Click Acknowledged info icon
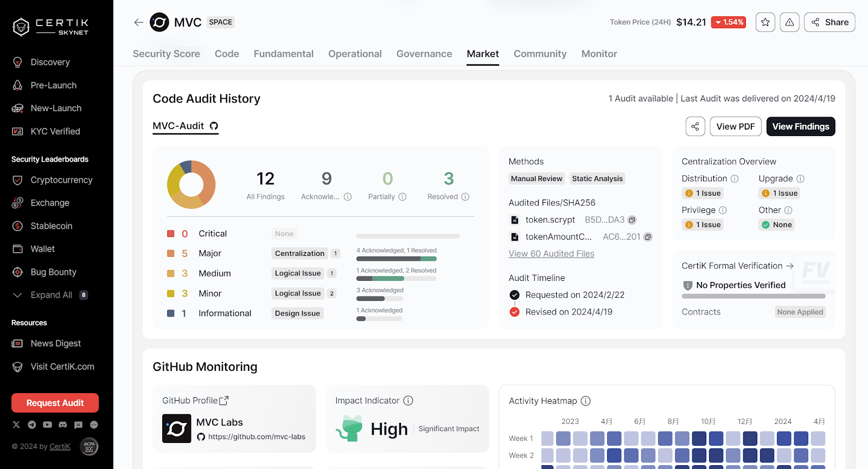Screen dimensions: 868x469 348,197
